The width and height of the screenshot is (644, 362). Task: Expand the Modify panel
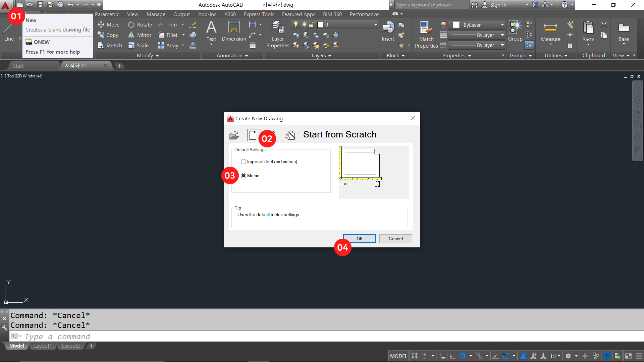148,55
